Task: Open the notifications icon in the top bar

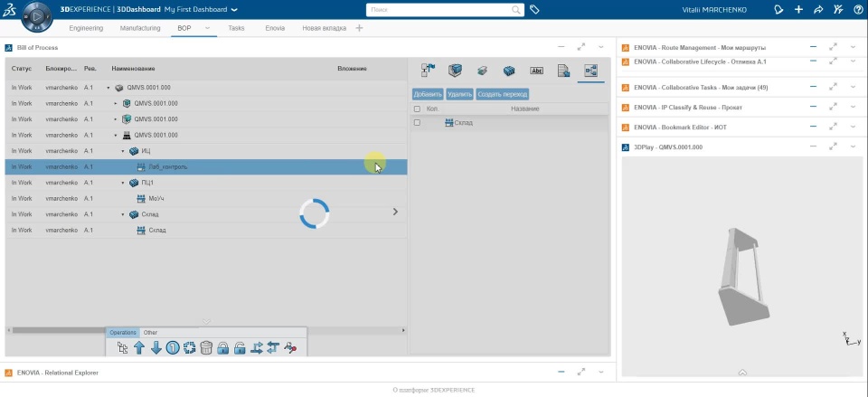Action: pos(778,9)
